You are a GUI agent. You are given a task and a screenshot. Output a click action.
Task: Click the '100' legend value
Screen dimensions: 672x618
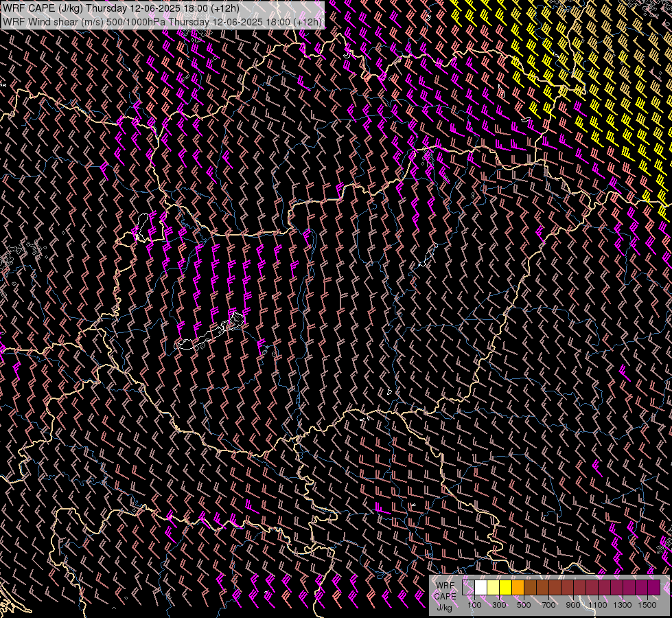(x=474, y=605)
